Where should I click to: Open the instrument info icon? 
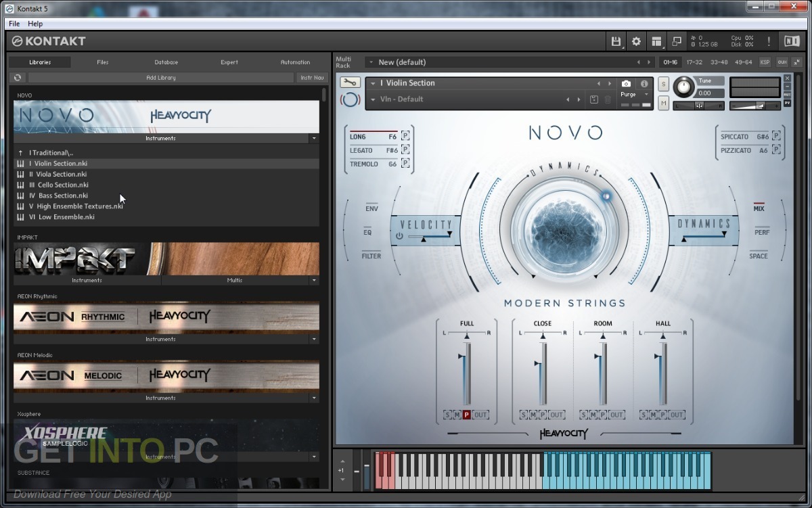click(644, 84)
